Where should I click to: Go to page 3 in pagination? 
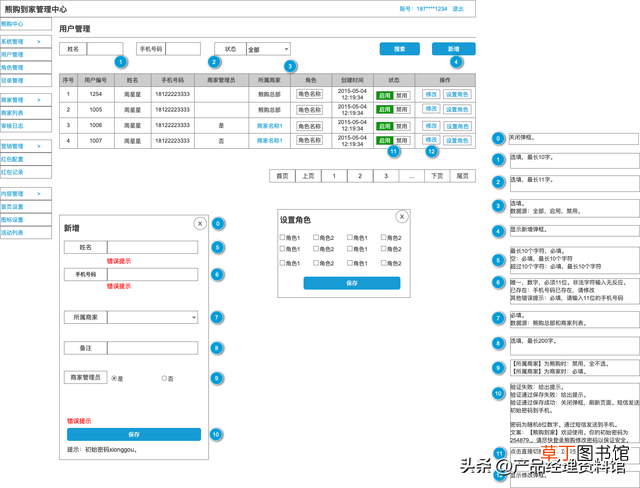[x=386, y=176]
